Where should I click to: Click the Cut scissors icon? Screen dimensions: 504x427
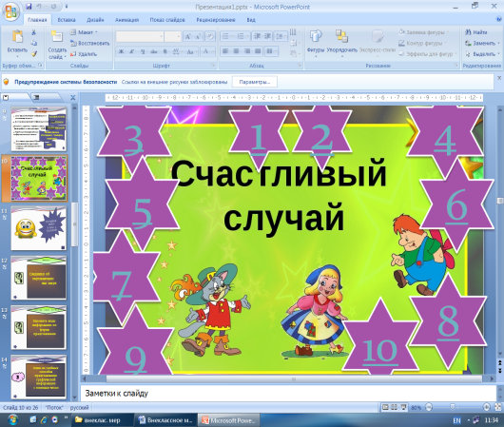pyautogui.click(x=33, y=32)
